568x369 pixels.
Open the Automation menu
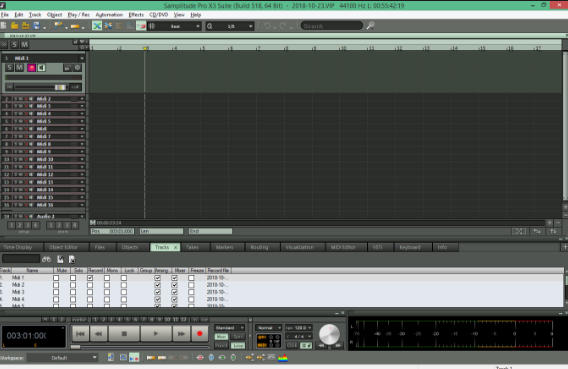109,15
